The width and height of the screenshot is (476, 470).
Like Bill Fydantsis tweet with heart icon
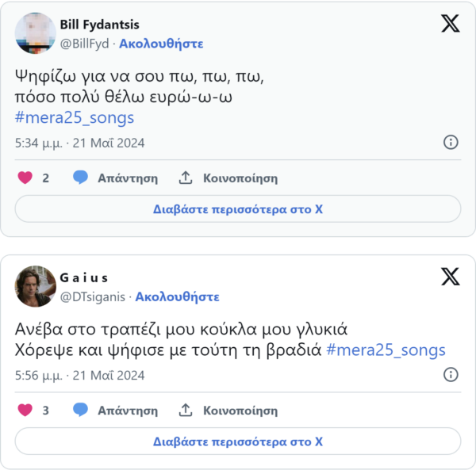[25, 178]
